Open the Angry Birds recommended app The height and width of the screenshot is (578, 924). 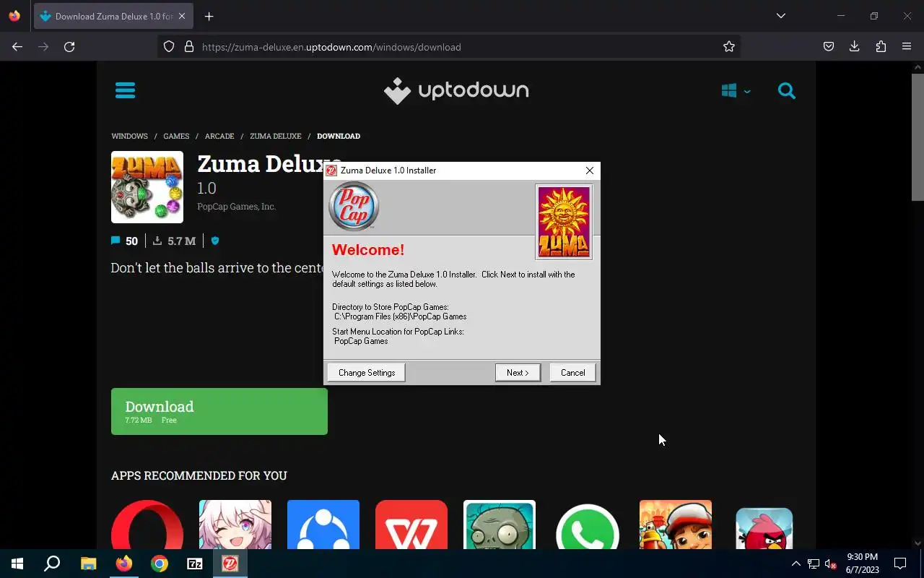pos(764,527)
